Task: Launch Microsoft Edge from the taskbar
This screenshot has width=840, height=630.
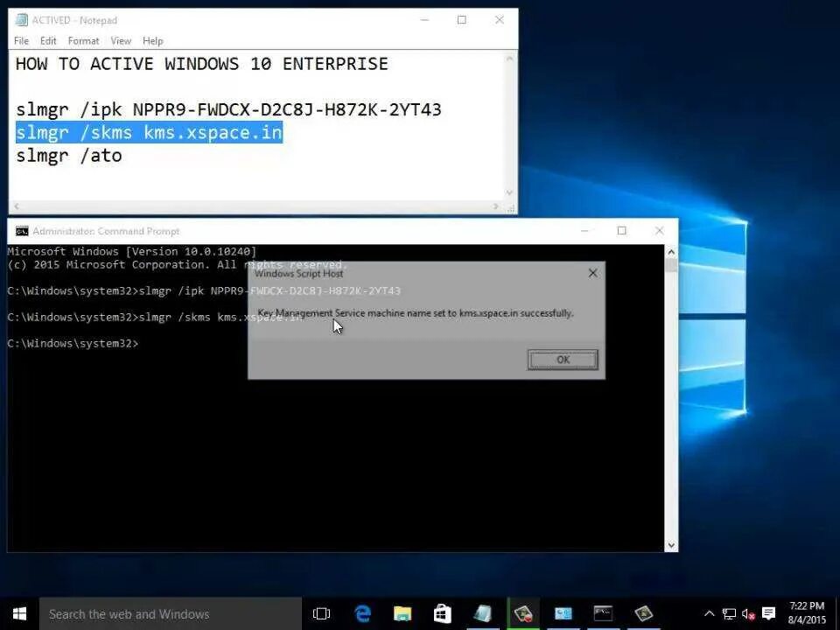Action: tap(362, 613)
